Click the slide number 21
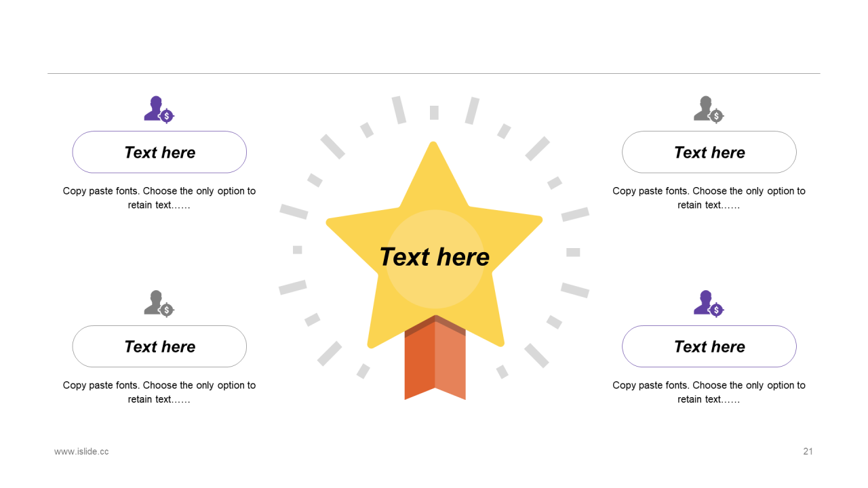The image size is (868, 488). coord(808,451)
